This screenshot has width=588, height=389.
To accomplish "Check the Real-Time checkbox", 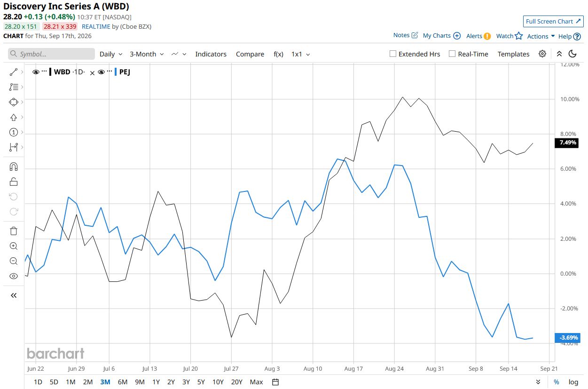I will [452, 54].
